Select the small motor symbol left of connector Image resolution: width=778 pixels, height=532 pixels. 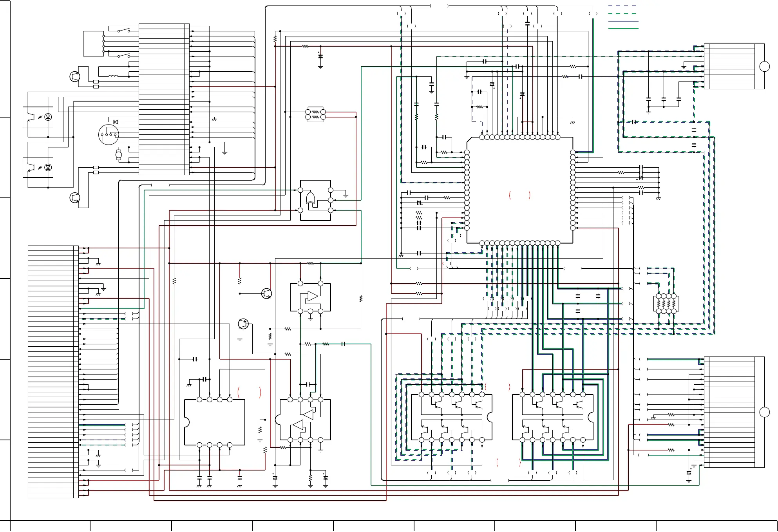(x=119, y=155)
